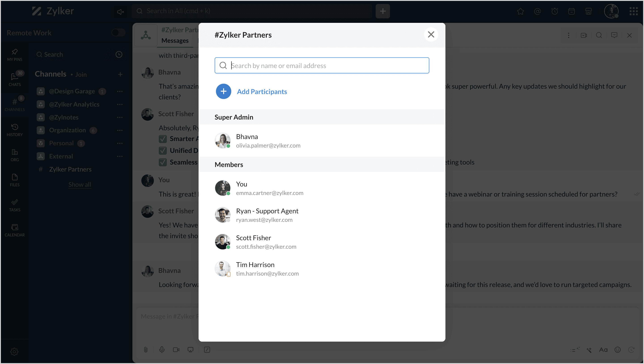Check the Smarter checkbox in message
The image size is (644, 364).
(x=163, y=139)
